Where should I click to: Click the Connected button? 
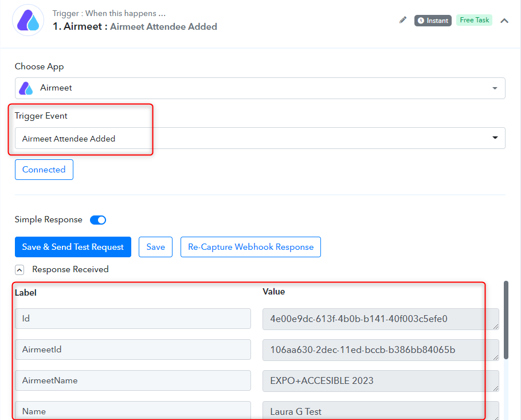pyautogui.click(x=44, y=170)
